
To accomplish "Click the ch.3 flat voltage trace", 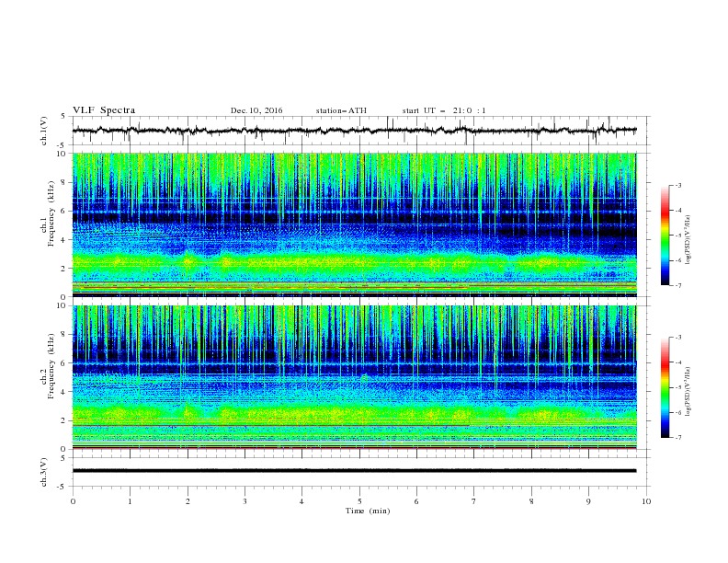I will [x=354, y=471].
